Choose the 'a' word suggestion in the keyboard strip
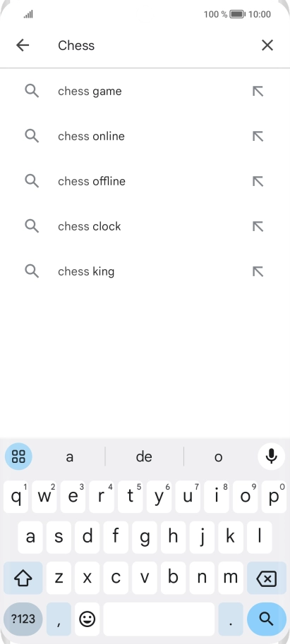This screenshot has width=290, height=644. [70, 457]
